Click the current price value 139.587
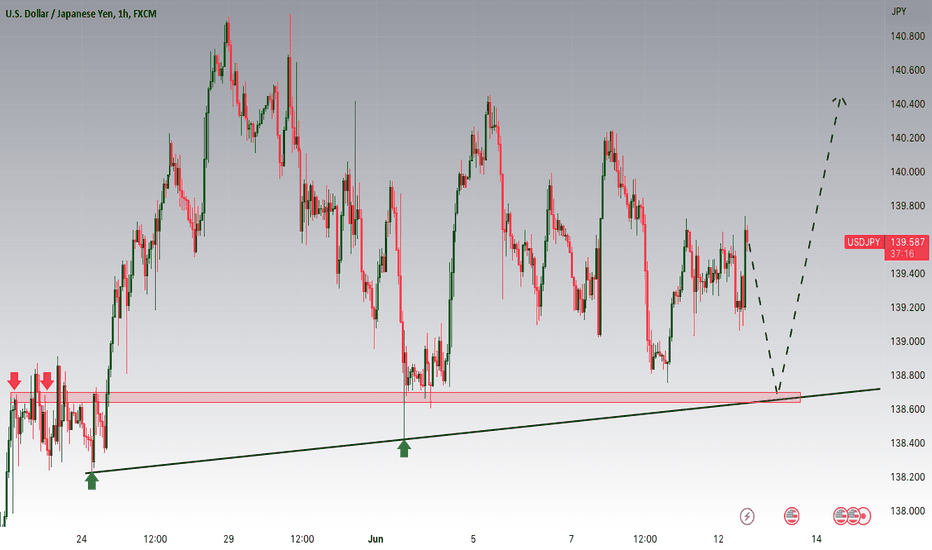 tap(908, 242)
